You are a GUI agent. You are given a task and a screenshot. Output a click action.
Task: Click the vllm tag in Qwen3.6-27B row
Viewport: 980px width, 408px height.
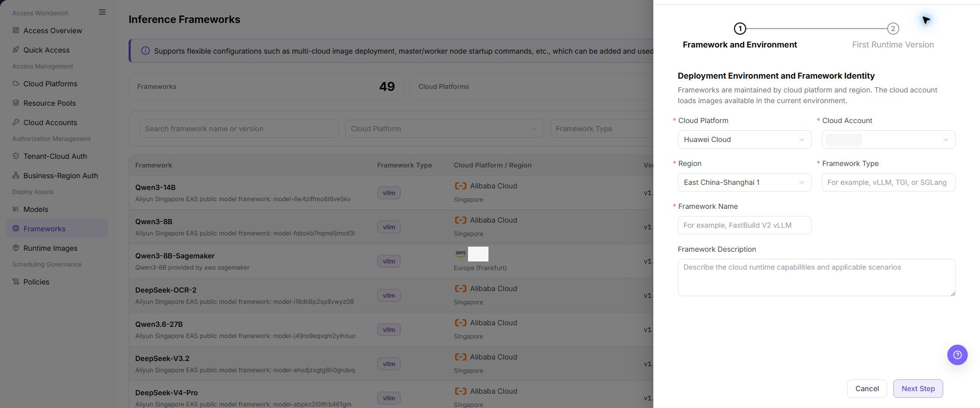pos(388,329)
